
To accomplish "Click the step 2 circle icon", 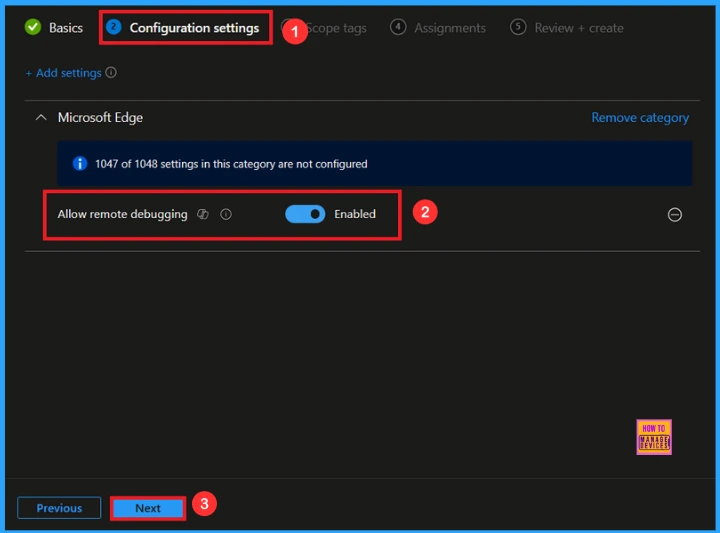I will click(113, 27).
